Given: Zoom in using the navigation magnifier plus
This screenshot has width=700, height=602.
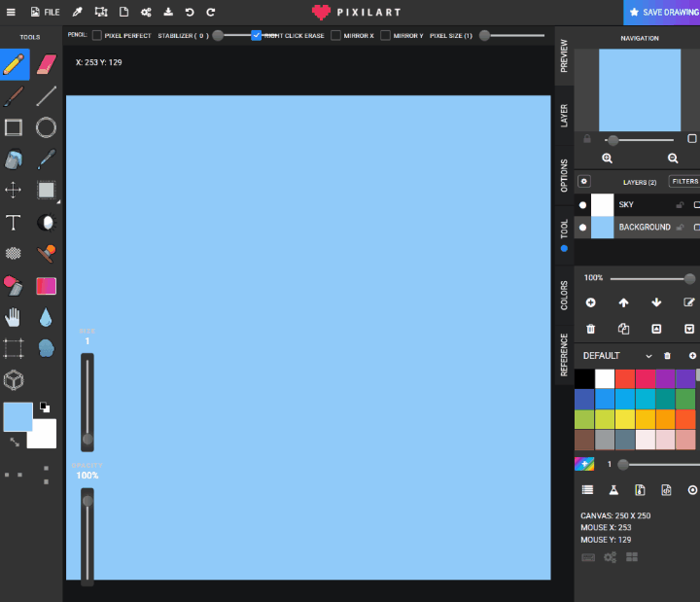Looking at the screenshot, I should pos(607,159).
